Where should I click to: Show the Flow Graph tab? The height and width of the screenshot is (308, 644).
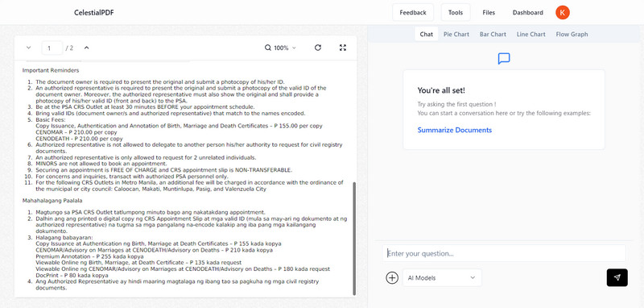(x=572, y=34)
